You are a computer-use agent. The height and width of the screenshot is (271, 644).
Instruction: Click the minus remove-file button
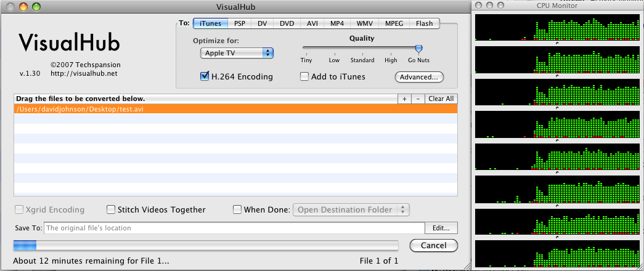[x=418, y=99]
